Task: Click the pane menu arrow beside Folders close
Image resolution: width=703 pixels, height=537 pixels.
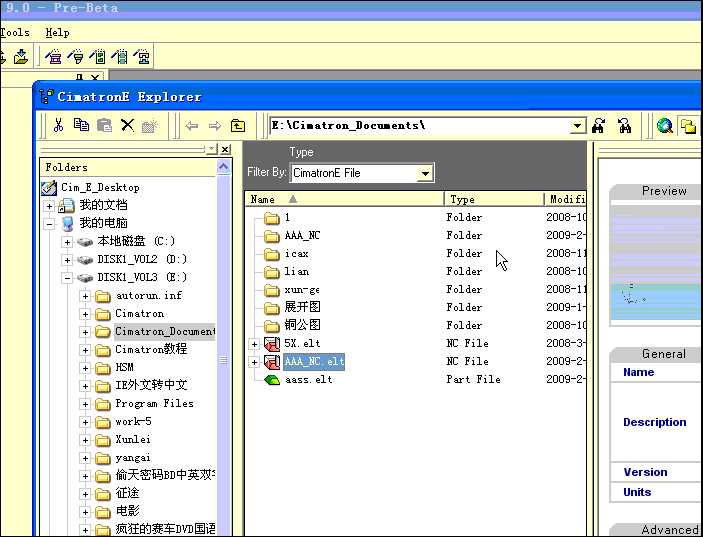Action: pyautogui.click(x=212, y=149)
